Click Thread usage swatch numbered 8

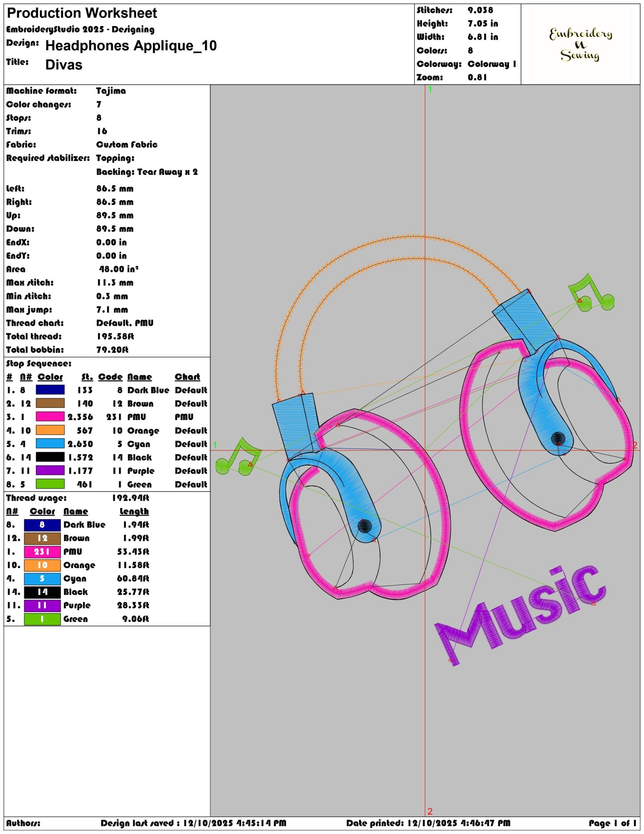pos(42,525)
